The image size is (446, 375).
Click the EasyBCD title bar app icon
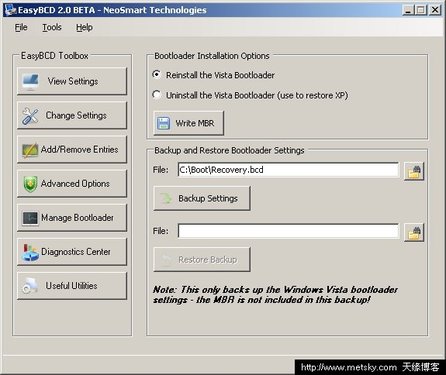(x=10, y=10)
